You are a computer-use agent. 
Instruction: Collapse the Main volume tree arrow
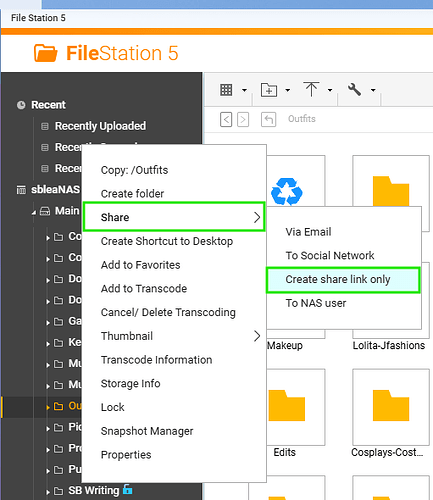[x=34, y=212]
